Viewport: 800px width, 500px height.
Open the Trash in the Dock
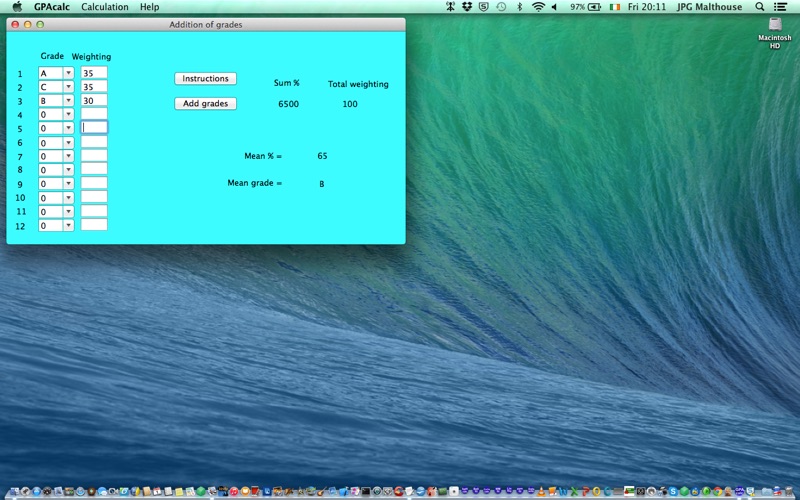788,491
